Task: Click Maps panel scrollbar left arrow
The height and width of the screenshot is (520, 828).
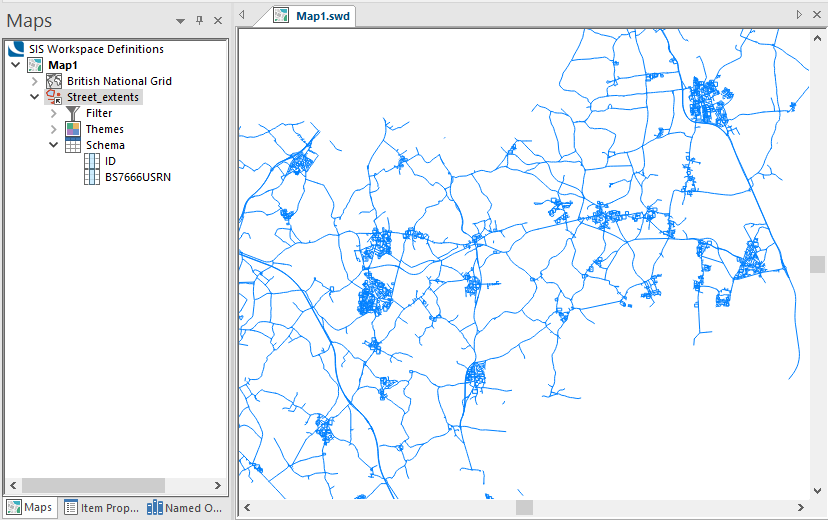Action: coord(13,485)
